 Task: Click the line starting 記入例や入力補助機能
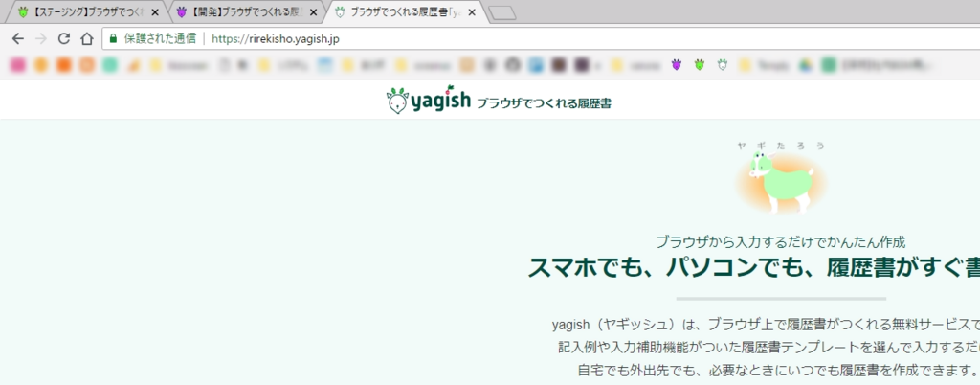(x=768, y=346)
